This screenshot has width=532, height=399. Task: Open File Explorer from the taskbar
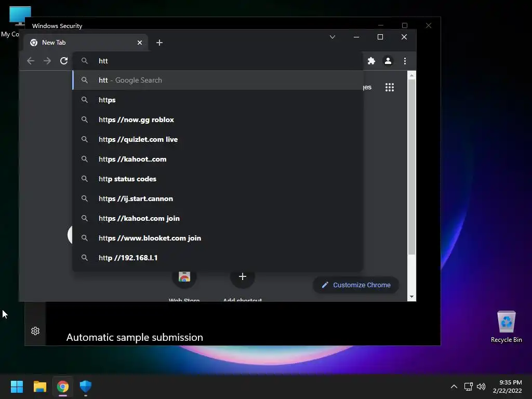tap(39, 387)
